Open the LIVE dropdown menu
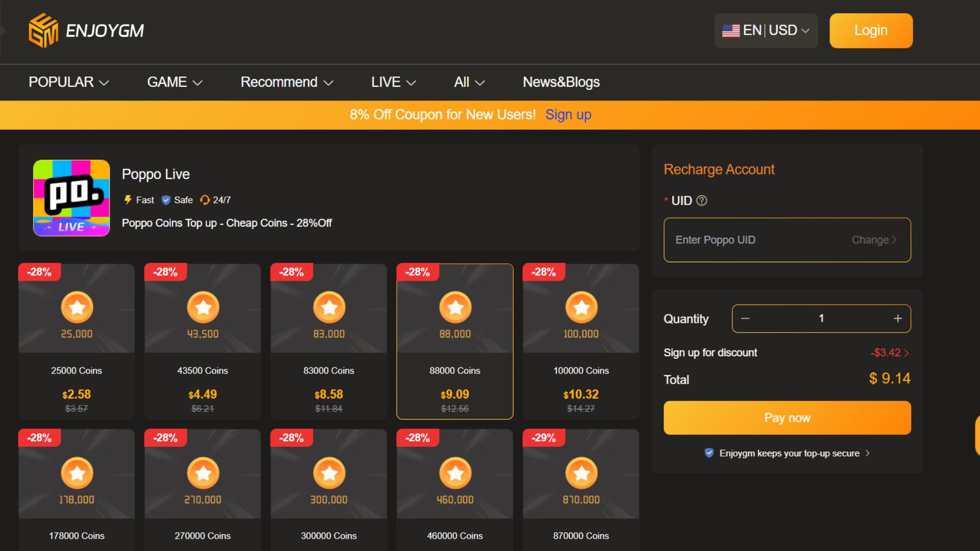The width and height of the screenshot is (980, 551). pyautogui.click(x=393, y=82)
